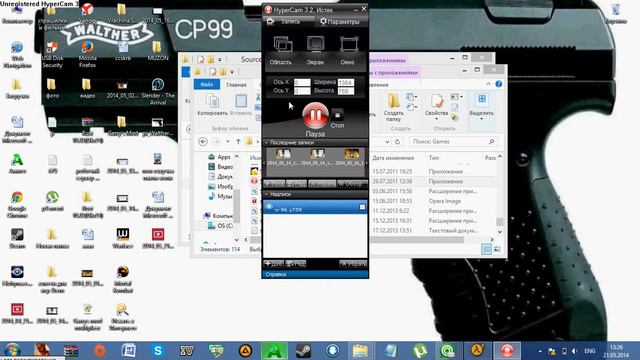Image resolution: width=640 pixels, height=360 pixels.
Task: Open the Google Chrome desktop shortcut
Action: (x=17, y=204)
